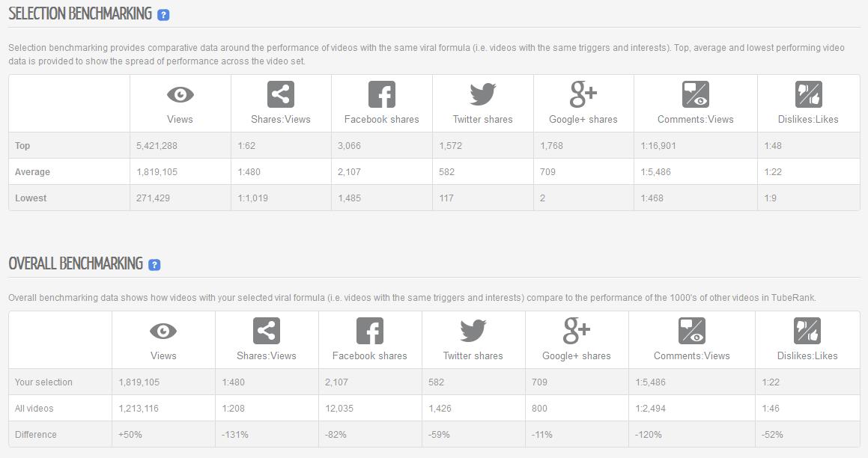Click the Comments:Views icon in Selection table
Image resolution: width=868 pixels, height=458 pixels.
click(695, 94)
